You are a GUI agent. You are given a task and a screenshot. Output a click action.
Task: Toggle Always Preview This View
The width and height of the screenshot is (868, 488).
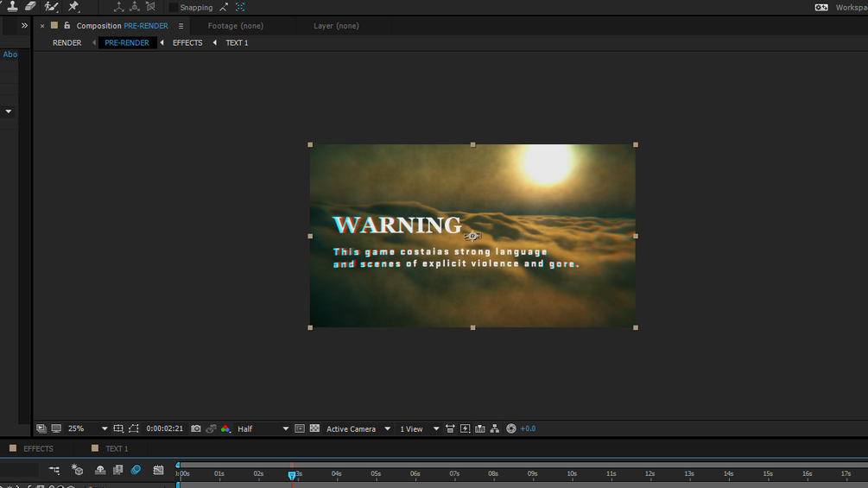click(x=41, y=428)
